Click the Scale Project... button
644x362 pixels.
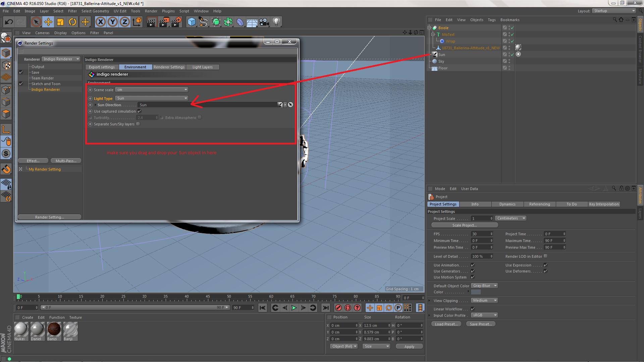click(464, 225)
